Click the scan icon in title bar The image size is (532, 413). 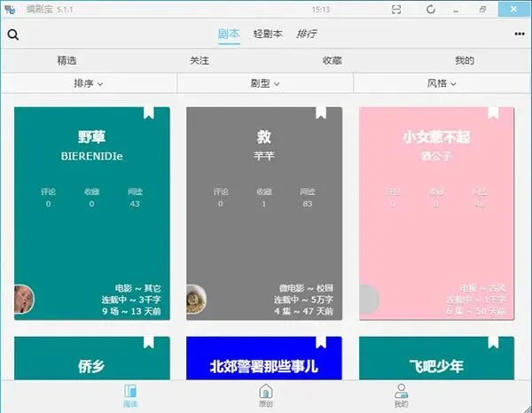point(396,10)
